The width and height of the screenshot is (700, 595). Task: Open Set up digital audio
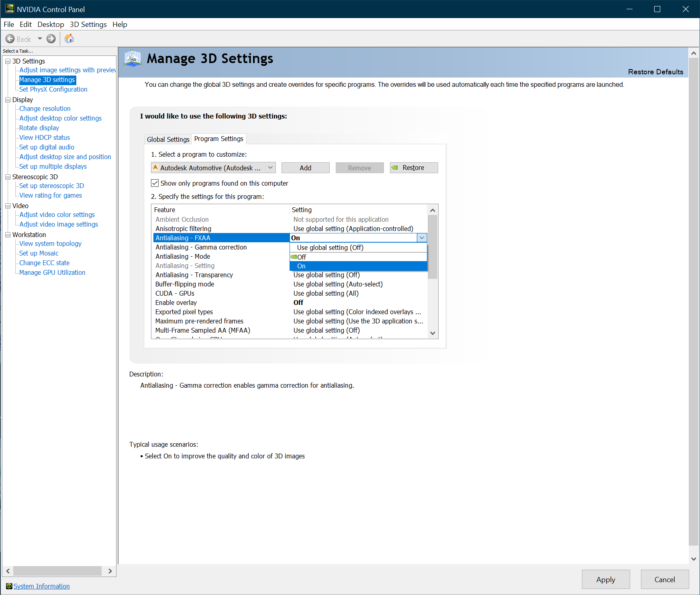pos(47,147)
